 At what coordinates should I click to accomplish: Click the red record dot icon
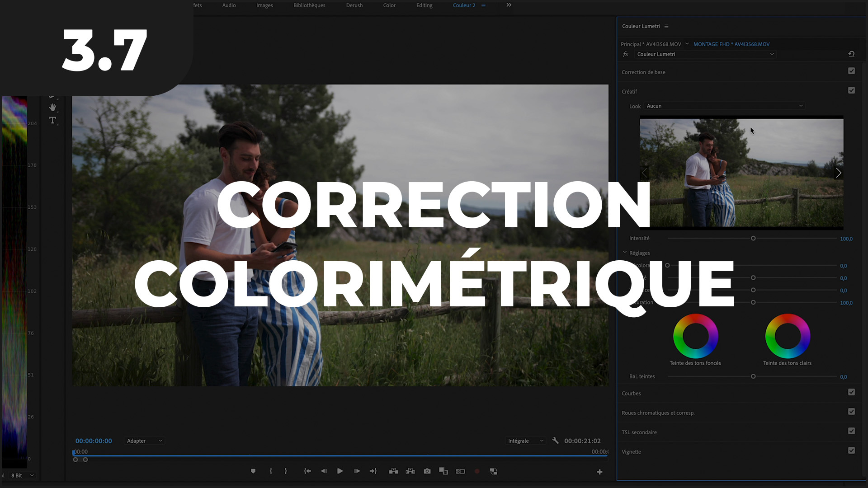coord(477,471)
